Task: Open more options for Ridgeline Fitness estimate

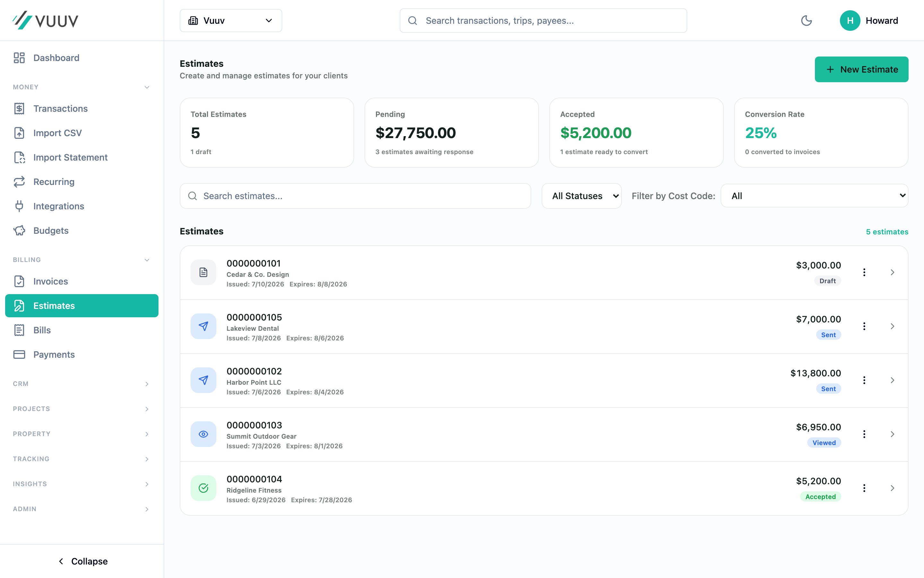Action: point(864,488)
